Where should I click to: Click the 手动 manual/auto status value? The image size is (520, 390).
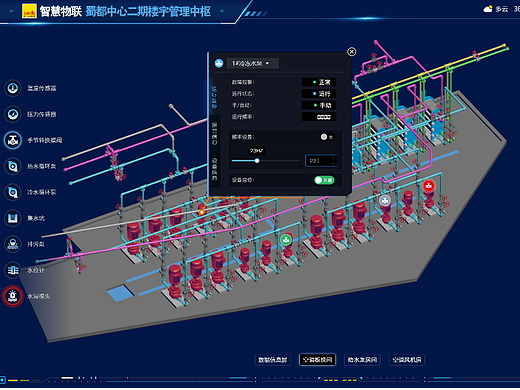click(319, 105)
